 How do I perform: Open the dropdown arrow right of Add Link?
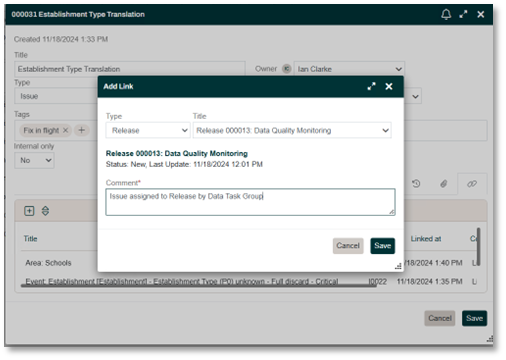[x=415, y=97]
